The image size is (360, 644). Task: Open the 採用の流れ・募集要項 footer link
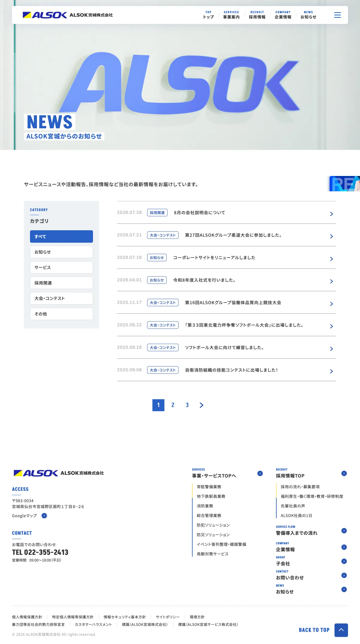[300, 487]
